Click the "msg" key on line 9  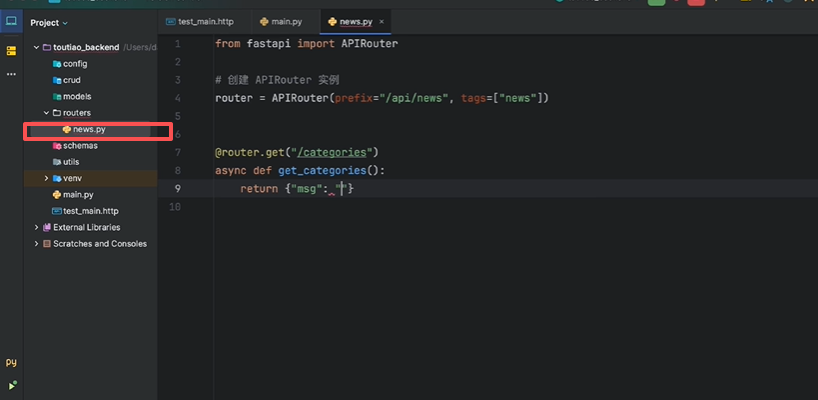click(x=307, y=189)
